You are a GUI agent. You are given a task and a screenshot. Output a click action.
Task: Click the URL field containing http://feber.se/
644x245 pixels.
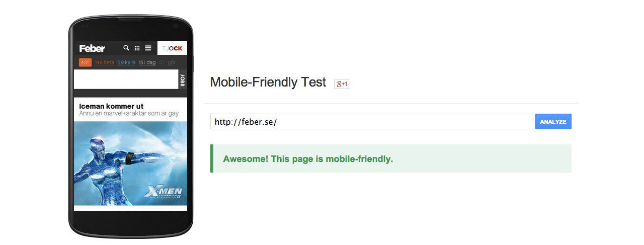click(371, 122)
